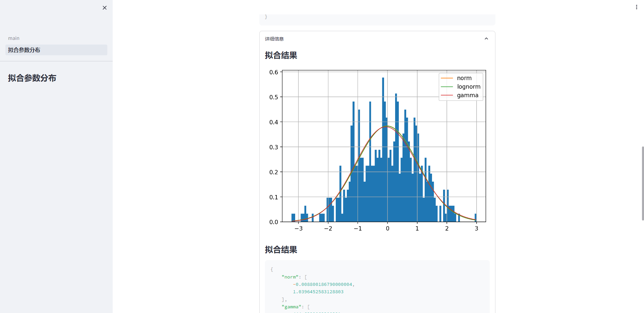
Task: Click the lognorm legend text label
Action: 469,87
